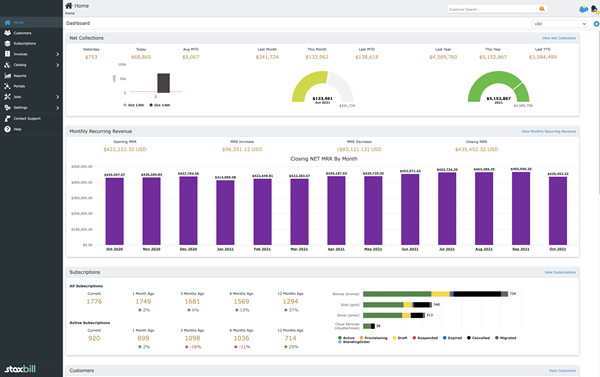Screen dimensions: 600x377
Task: Click the "1098" 3 Months Ago active value
Action: click(x=192, y=338)
